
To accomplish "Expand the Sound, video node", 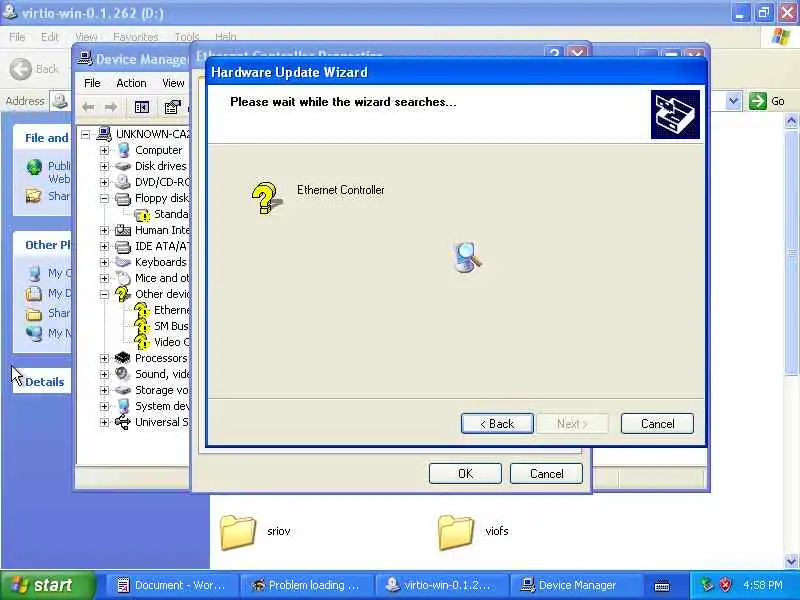I will click(104, 374).
